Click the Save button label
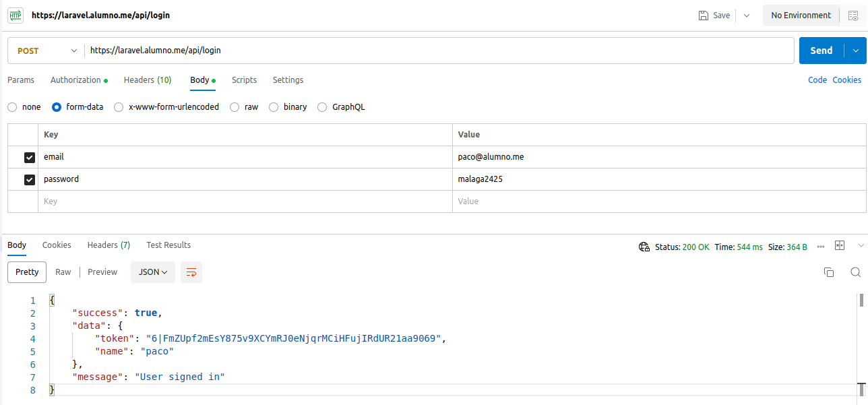 (x=722, y=15)
